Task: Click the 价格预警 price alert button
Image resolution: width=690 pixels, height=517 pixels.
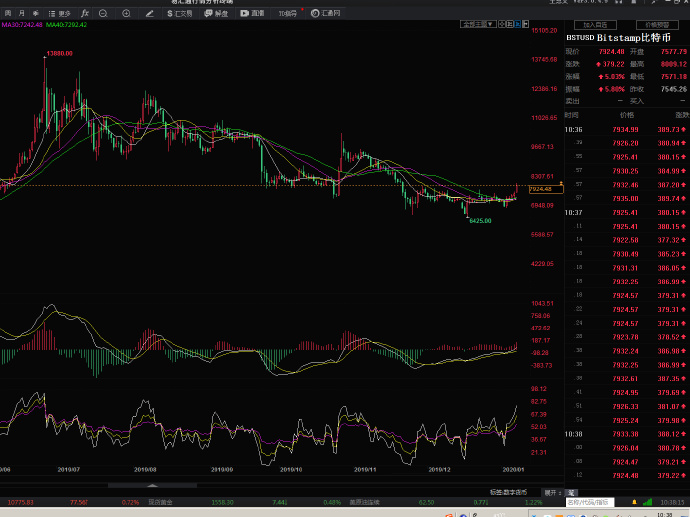Action: click(x=657, y=25)
